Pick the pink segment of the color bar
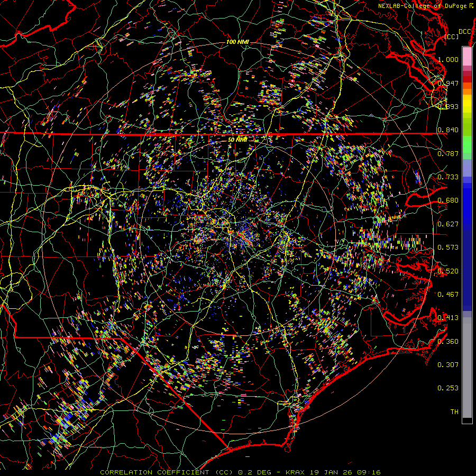This screenshot has width=476, height=476. [x=467, y=56]
